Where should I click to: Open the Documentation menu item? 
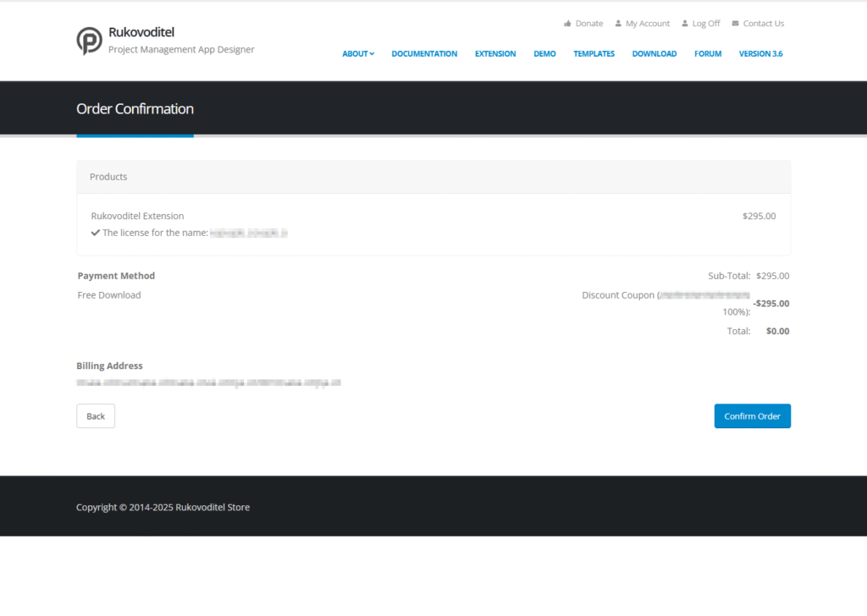(424, 54)
